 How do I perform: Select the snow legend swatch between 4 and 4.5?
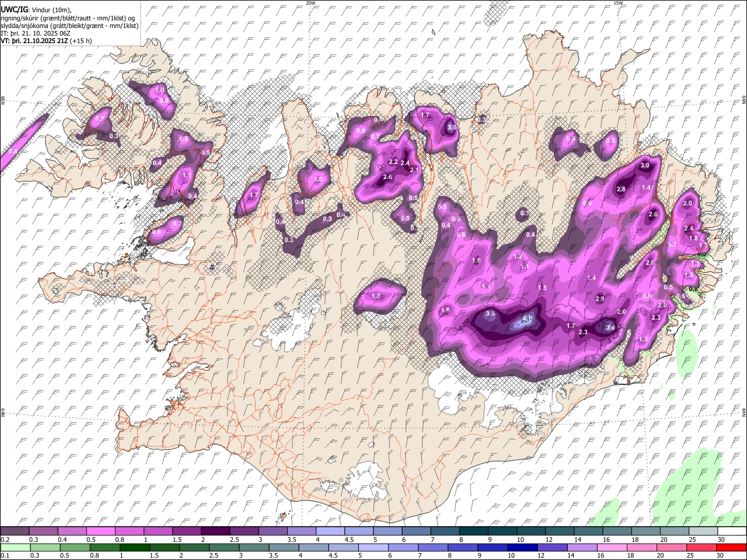(330, 531)
